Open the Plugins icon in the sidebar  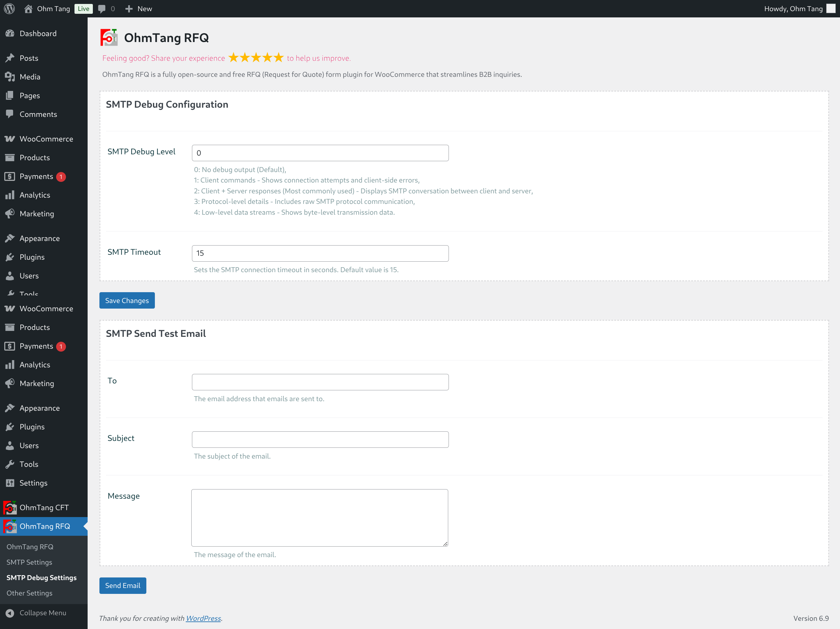[x=10, y=257]
